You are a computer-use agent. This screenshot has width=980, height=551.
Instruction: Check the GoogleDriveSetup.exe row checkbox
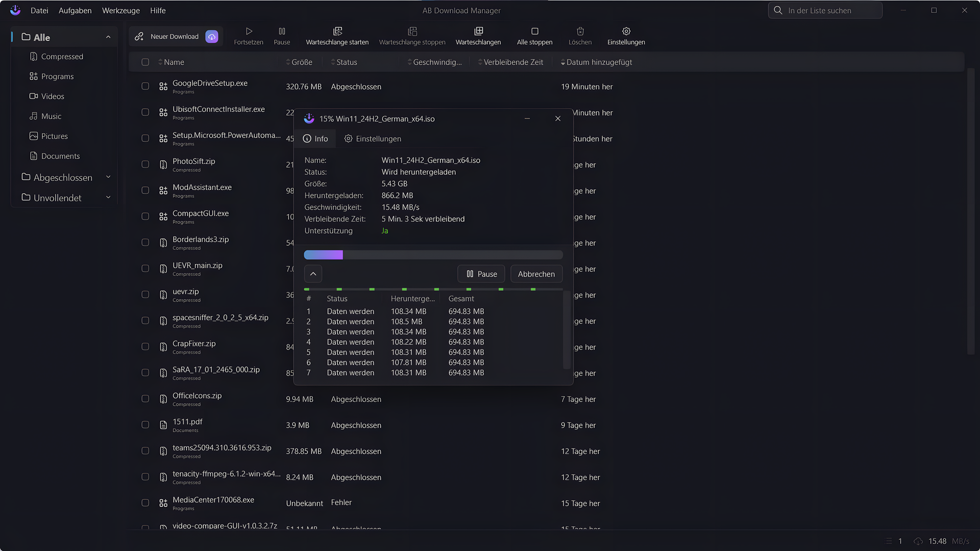145,86
